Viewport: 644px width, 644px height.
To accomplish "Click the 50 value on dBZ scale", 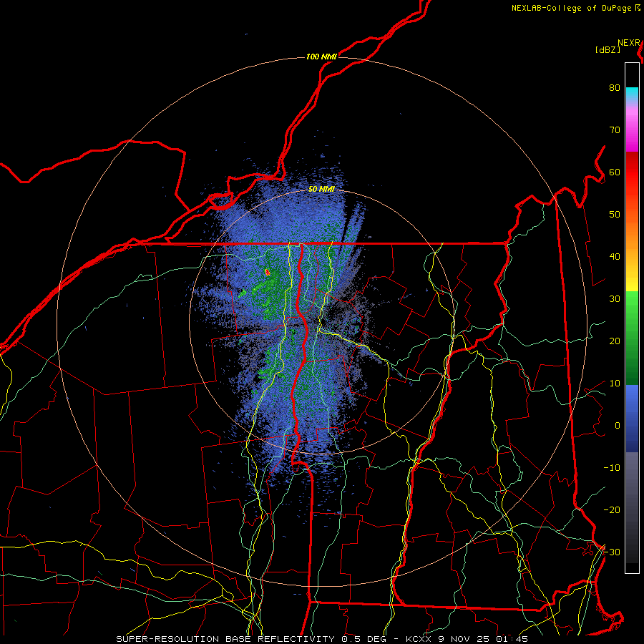I will (x=615, y=215).
